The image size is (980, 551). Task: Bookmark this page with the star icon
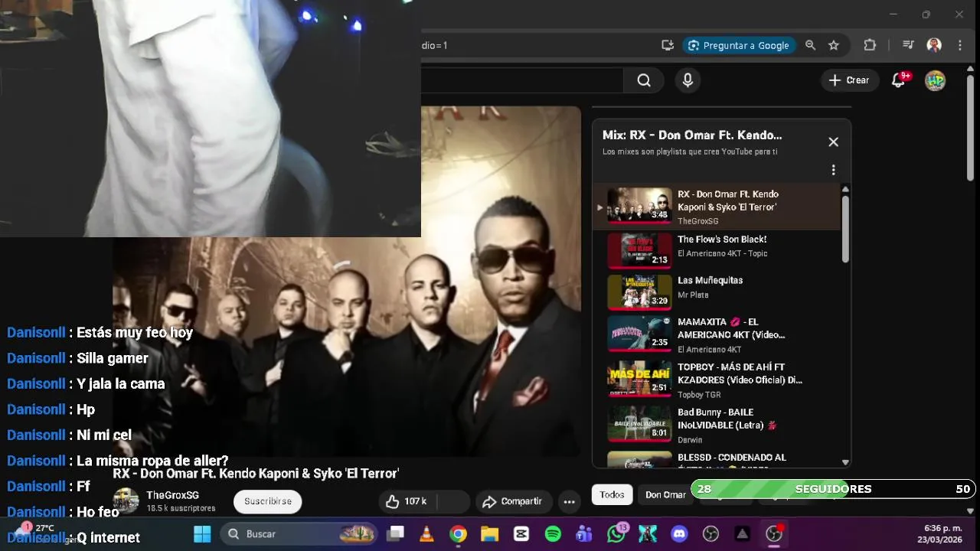point(834,45)
